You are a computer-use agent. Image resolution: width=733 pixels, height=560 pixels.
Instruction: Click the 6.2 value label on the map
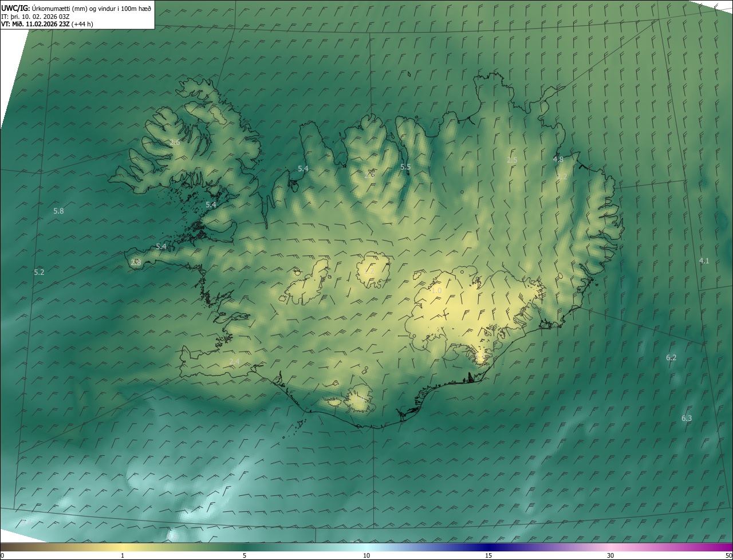click(671, 357)
